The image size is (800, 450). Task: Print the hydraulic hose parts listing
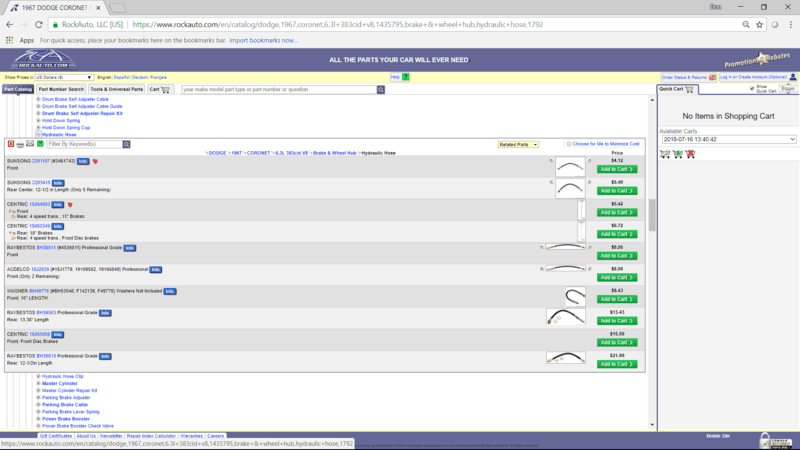pos(20,144)
